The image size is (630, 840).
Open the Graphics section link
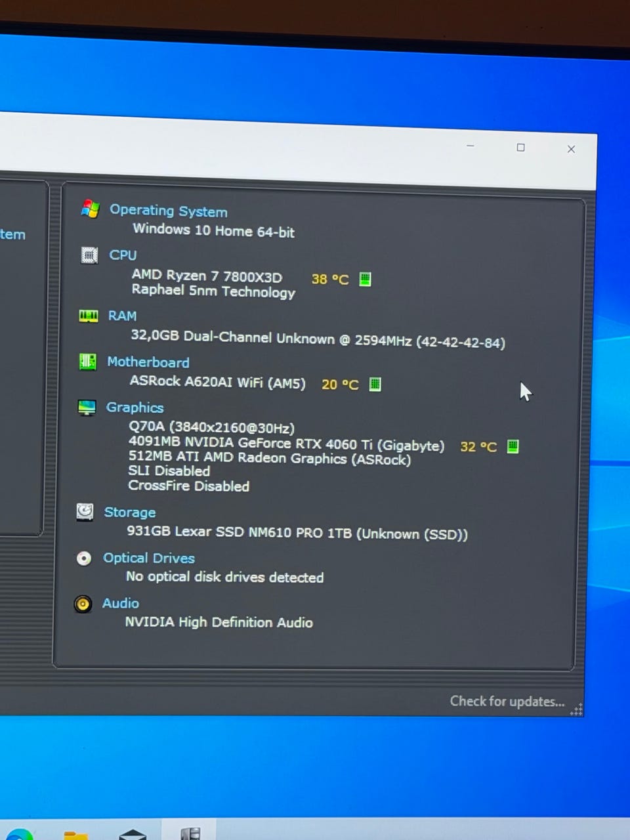tap(135, 408)
